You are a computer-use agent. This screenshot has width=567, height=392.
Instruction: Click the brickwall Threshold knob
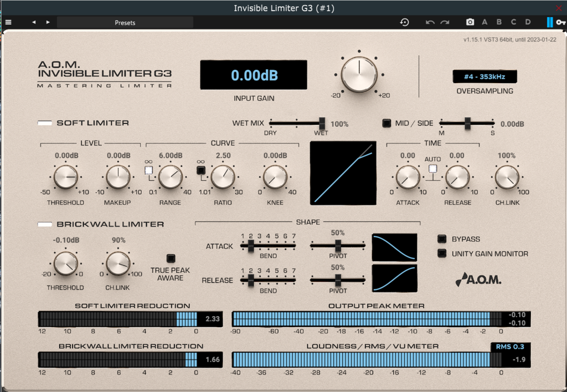66,263
